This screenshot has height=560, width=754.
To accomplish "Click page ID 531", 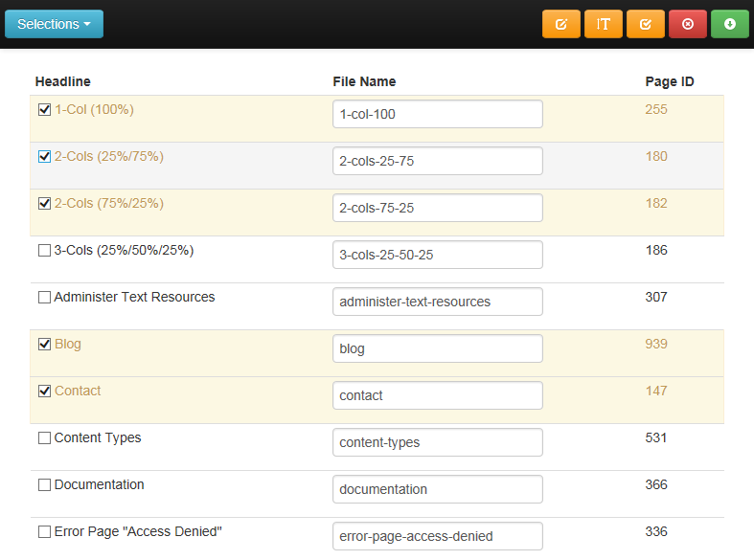I will click(x=656, y=438).
